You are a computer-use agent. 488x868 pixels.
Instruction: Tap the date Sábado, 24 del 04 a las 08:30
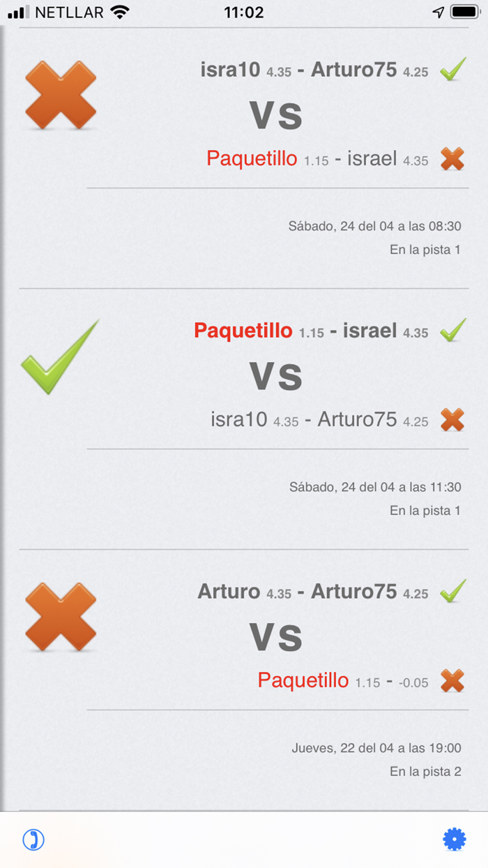click(373, 226)
